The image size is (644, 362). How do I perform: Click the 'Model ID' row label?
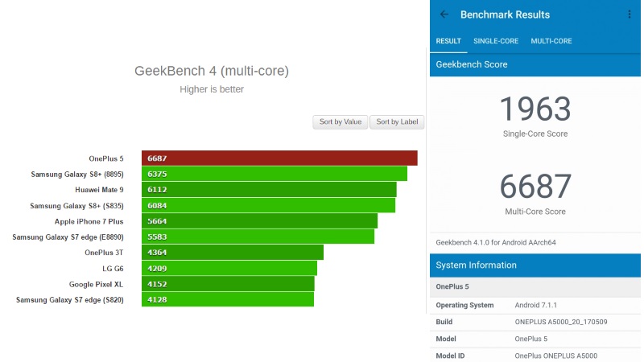(450, 356)
